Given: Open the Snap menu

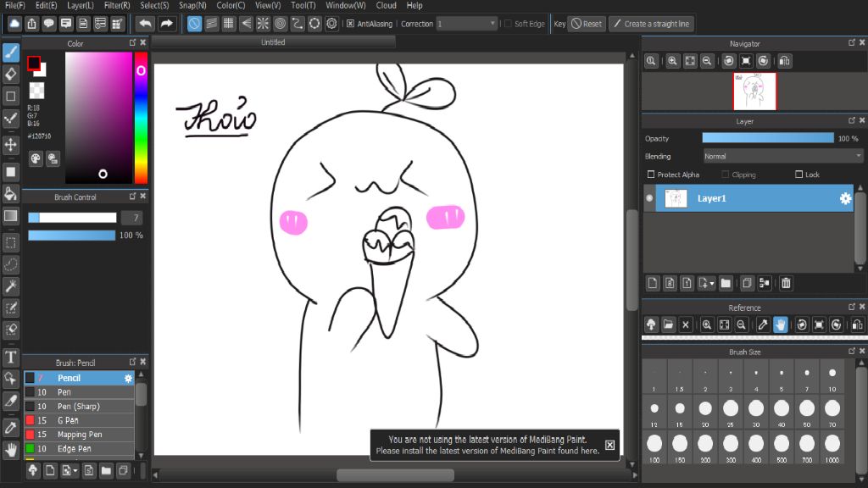Looking at the screenshot, I should (x=192, y=6).
